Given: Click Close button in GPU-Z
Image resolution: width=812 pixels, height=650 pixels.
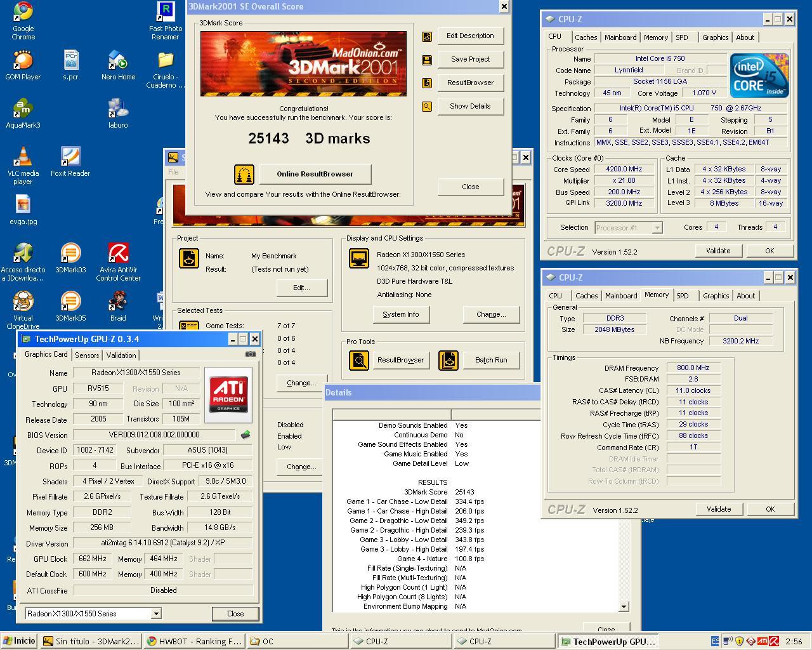Looking at the screenshot, I should click(235, 614).
